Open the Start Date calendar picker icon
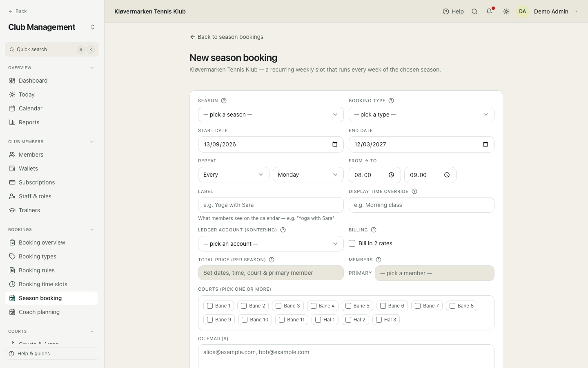The width and height of the screenshot is (588, 368). (x=335, y=144)
